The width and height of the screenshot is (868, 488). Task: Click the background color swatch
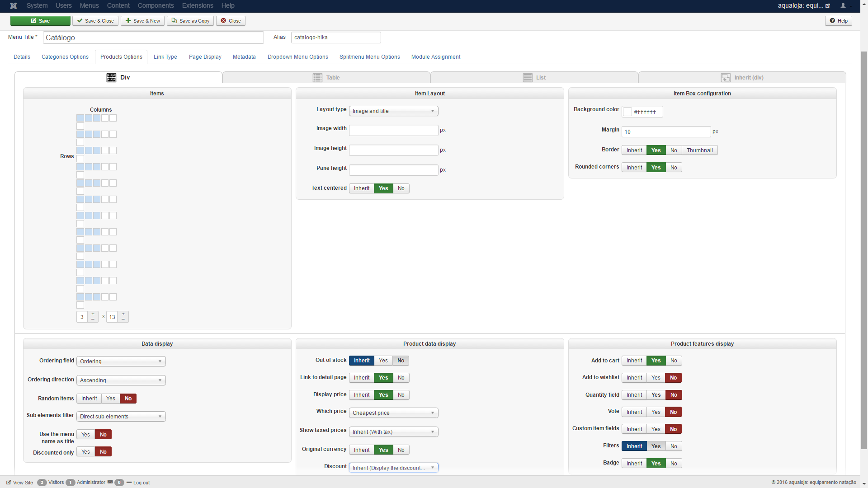pos(627,112)
